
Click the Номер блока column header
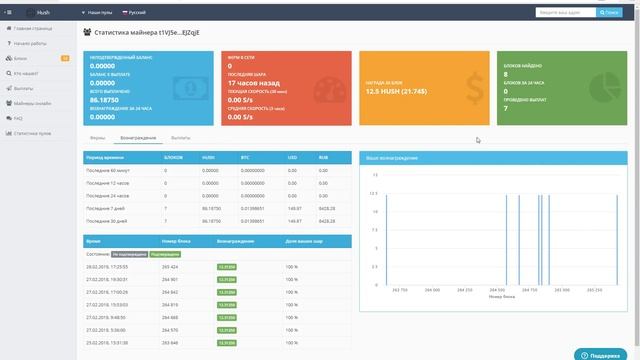(x=176, y=241)
